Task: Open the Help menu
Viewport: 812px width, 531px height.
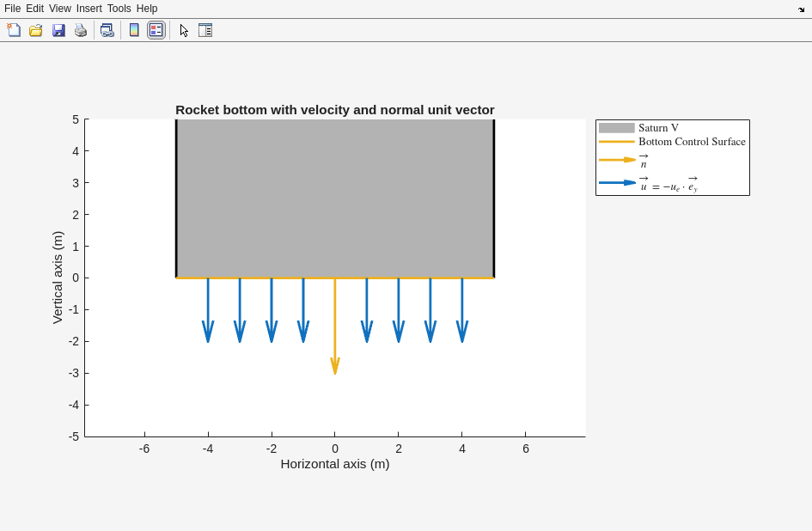Action: click(147, 9)
